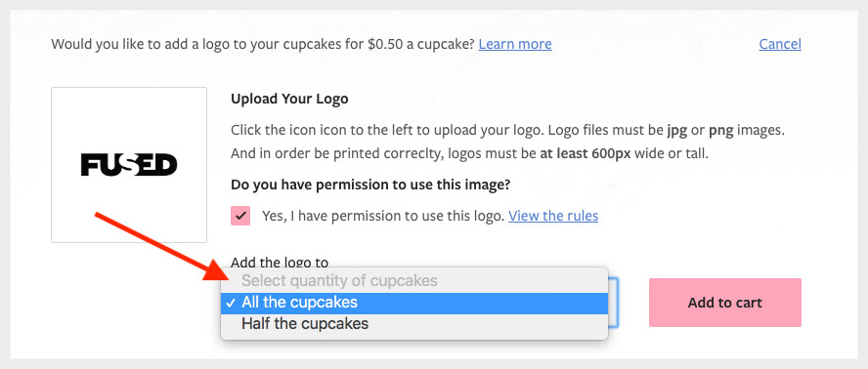Open the 'Learn more' link
This screenshot has width=868, height=369.
515,44
